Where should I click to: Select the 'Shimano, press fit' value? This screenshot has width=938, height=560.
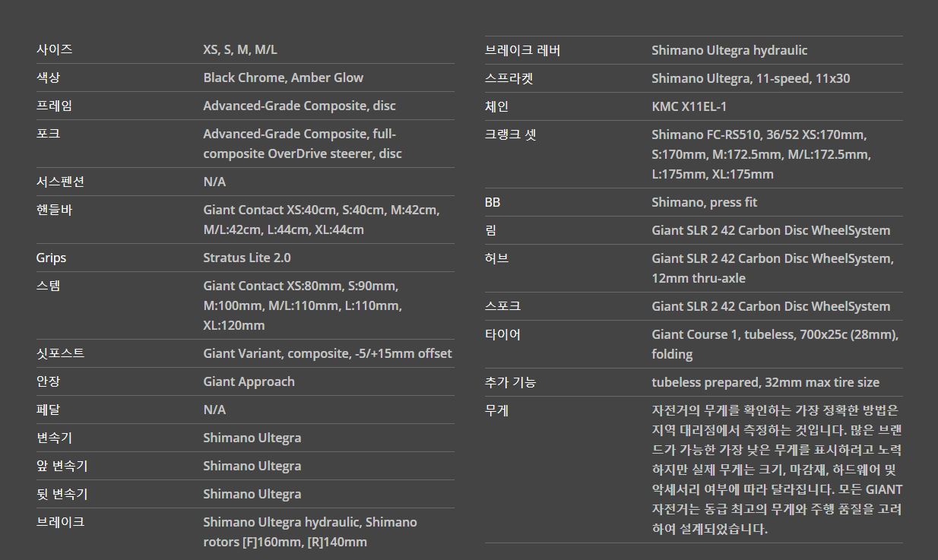tap(705, 202)
